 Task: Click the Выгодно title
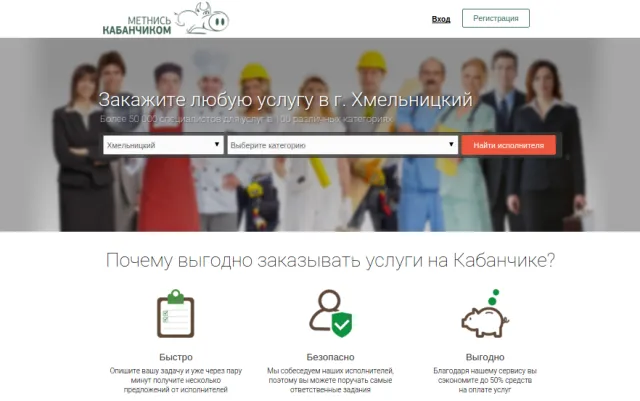point(485,357)
